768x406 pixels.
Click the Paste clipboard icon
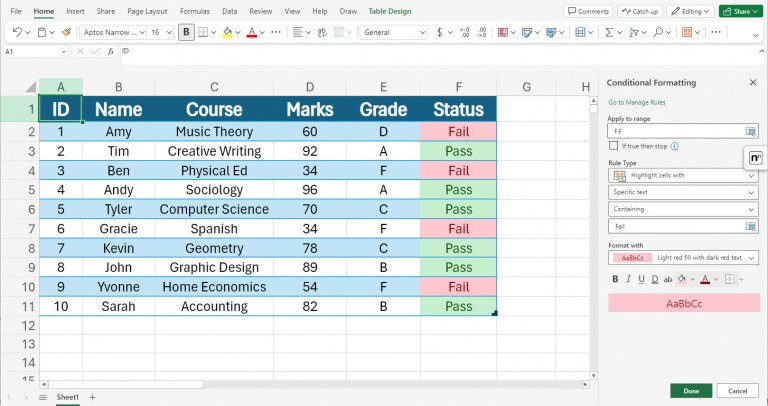click(42, 32)
